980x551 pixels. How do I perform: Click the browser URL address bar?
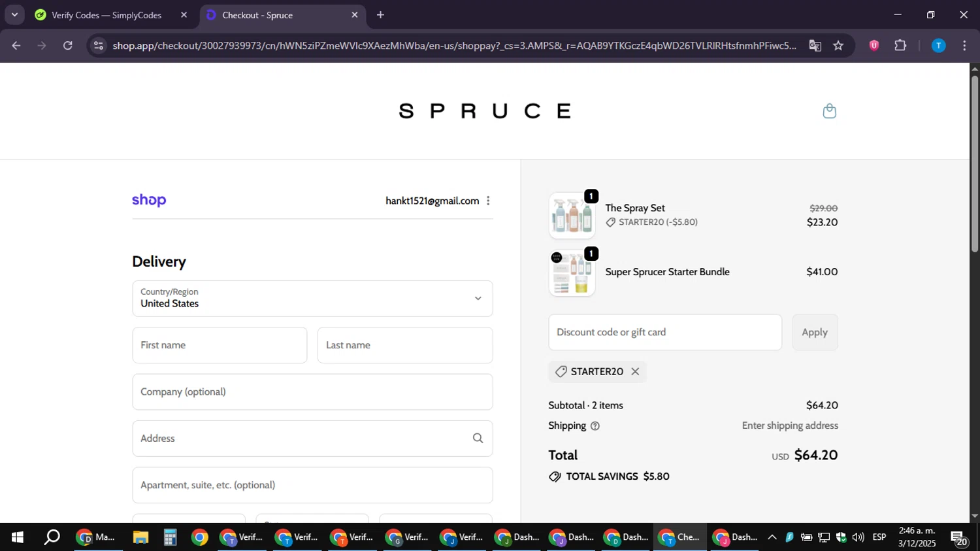(x=454, y=46)
